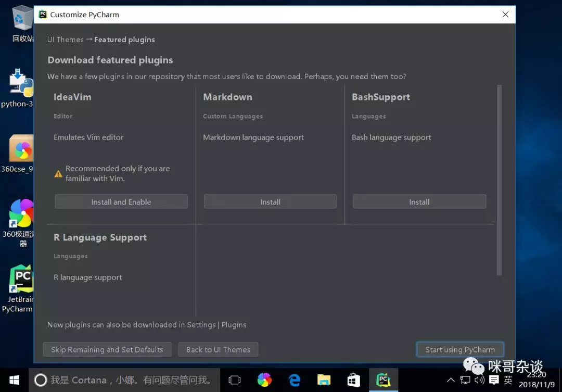Select the python-3 installer desktop icon
The height and width of the screenshot is (392, 562).
click(x=18, y=88)
